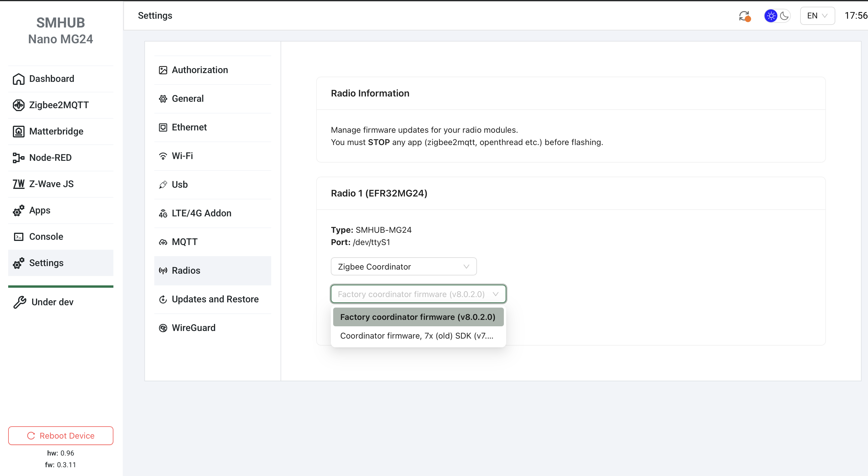The width and height of the screenshot is (868, 476).
Task: Open the Matterbridge page
Action: pyautogui.click(x=61, y=132)
